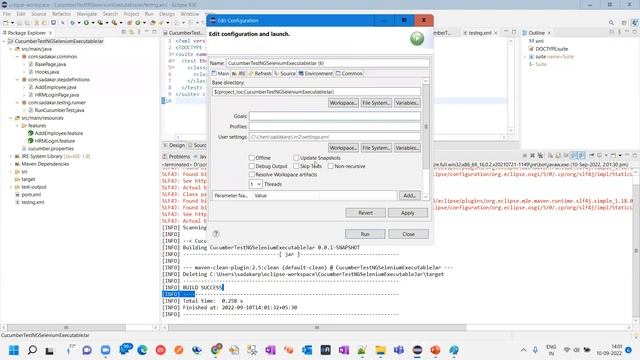Click the Remove Launch icon in Console
The image size is (640, 360).
coord(532,156)
